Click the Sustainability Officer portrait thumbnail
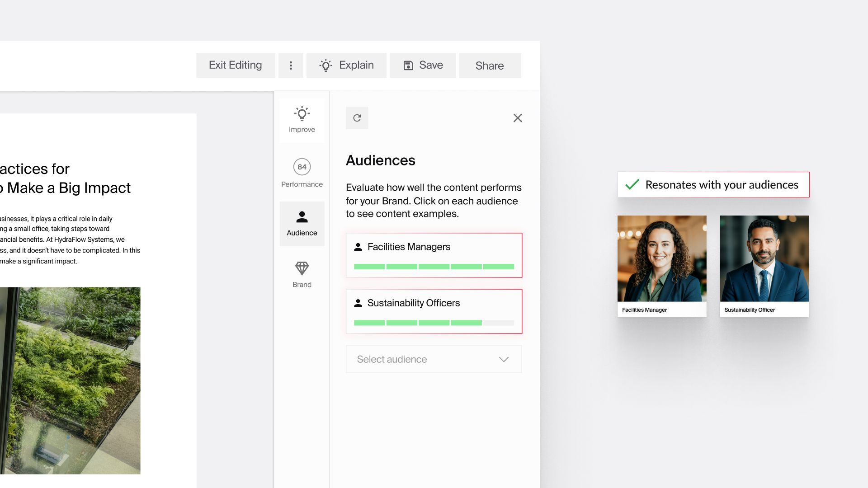Screen dimensions: 868x488 pos(764,259)
